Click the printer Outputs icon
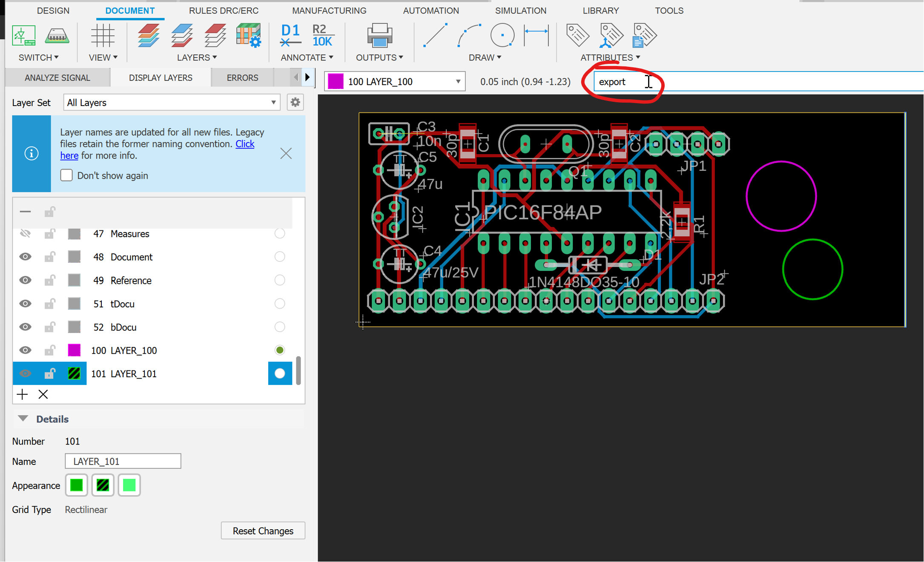This screenshot has height=562, width=924. pyautogui.click(x=379, y=35)
